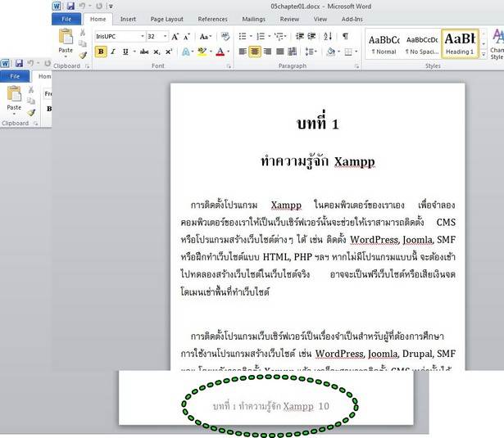Click the Text Effects glowing A icon
504x438 pixels.
click(186, 52)
